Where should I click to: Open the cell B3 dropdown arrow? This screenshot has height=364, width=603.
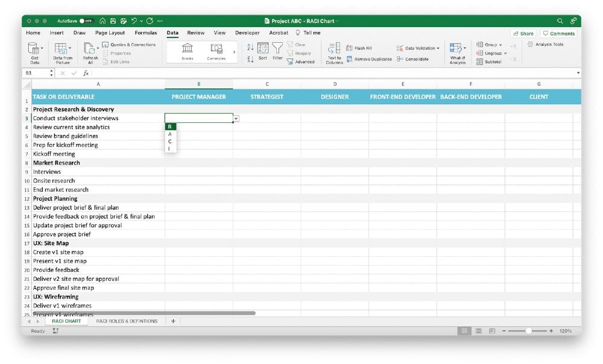click(x=236, y=119)
